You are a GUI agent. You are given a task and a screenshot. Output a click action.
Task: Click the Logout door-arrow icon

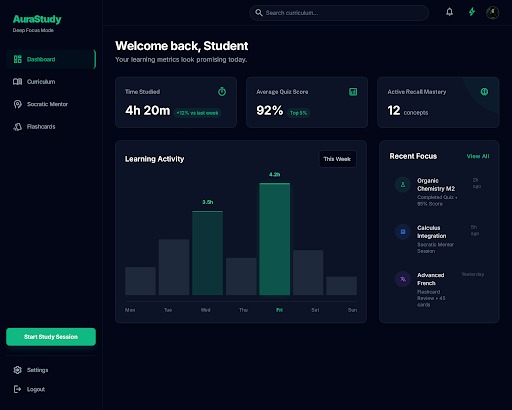17,389
